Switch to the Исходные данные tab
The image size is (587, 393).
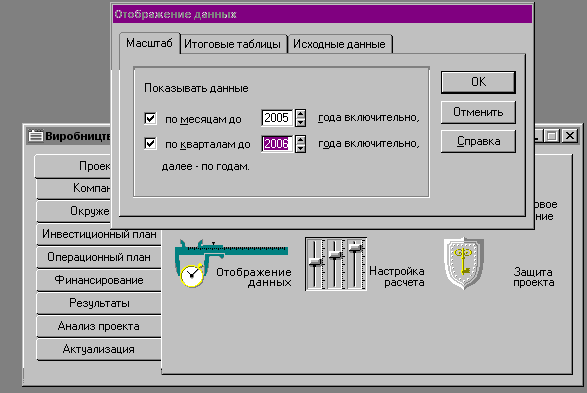pyautogui.click(x=339, y=44)
